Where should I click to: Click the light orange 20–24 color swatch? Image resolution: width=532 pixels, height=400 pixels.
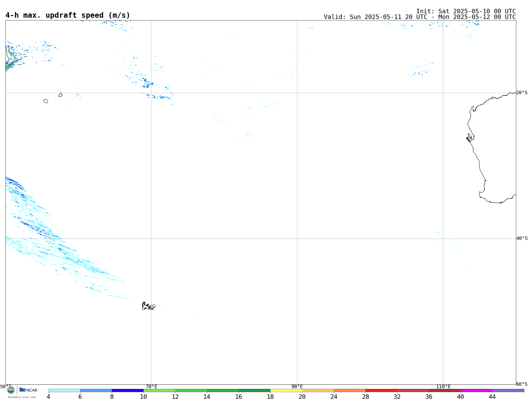pyautogui.click(x=318, y=391)
